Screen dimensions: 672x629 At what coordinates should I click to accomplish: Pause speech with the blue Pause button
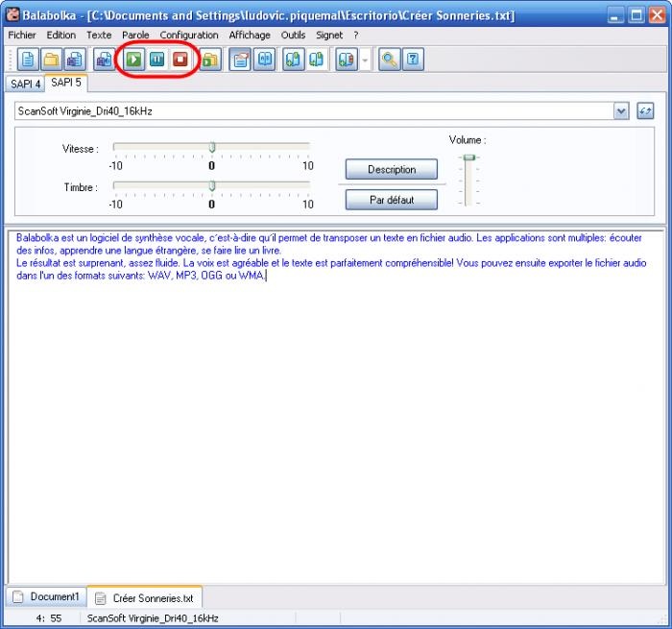pyautogui.click(x=157, y=60)
